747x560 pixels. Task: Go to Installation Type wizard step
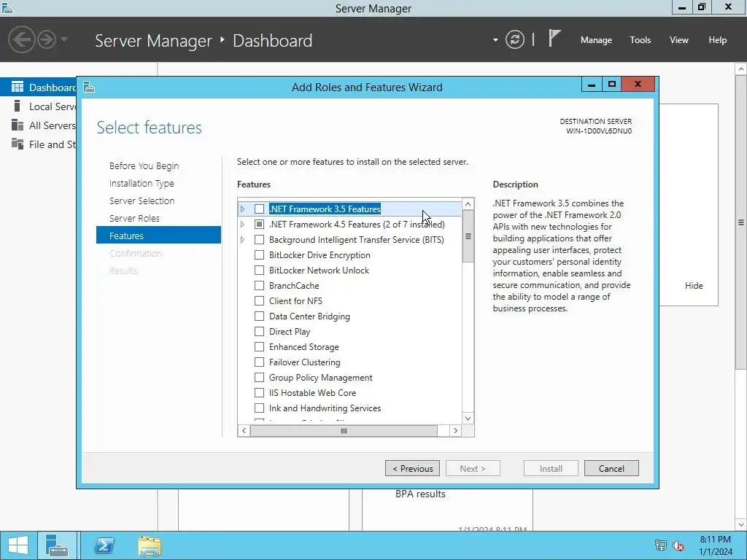click(142, 183)
